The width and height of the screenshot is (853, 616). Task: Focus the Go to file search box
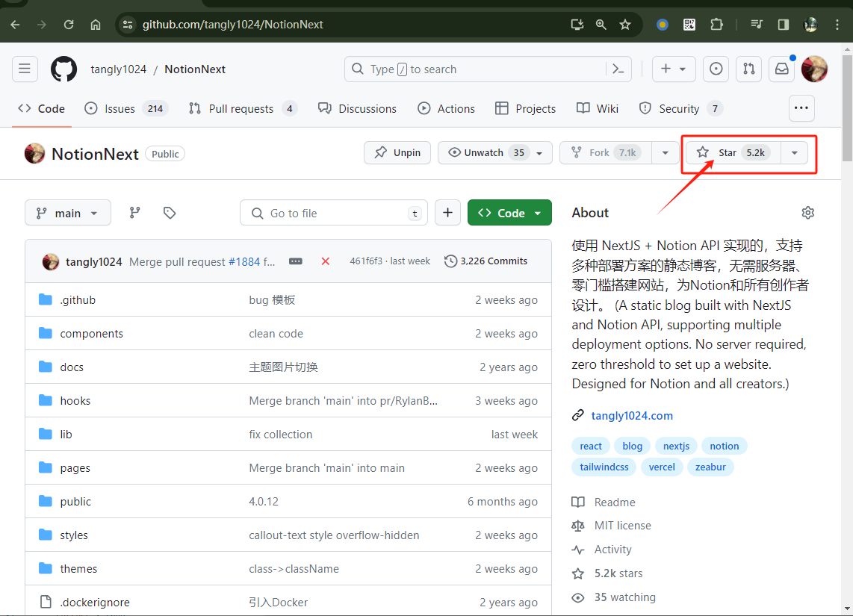coord(333,213)
